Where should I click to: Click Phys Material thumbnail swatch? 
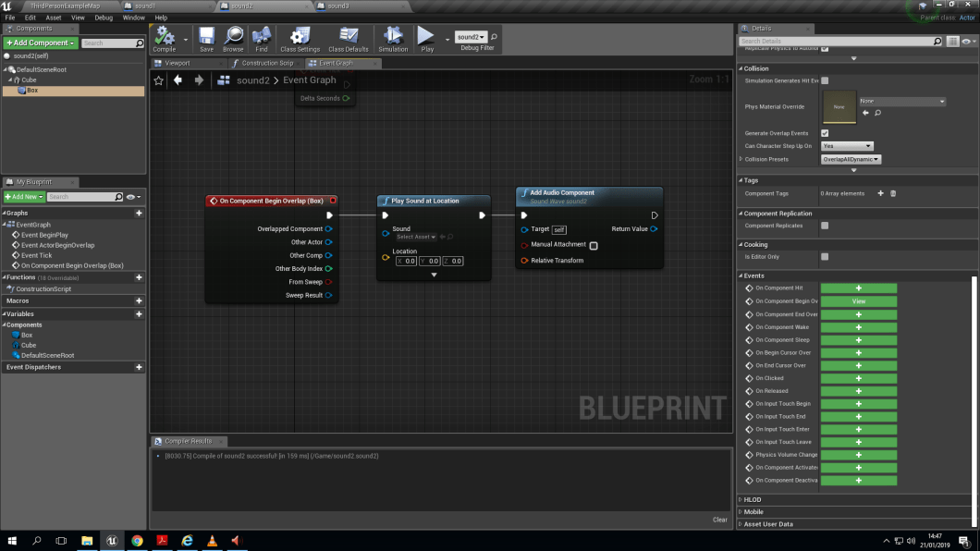click(839, 107)
